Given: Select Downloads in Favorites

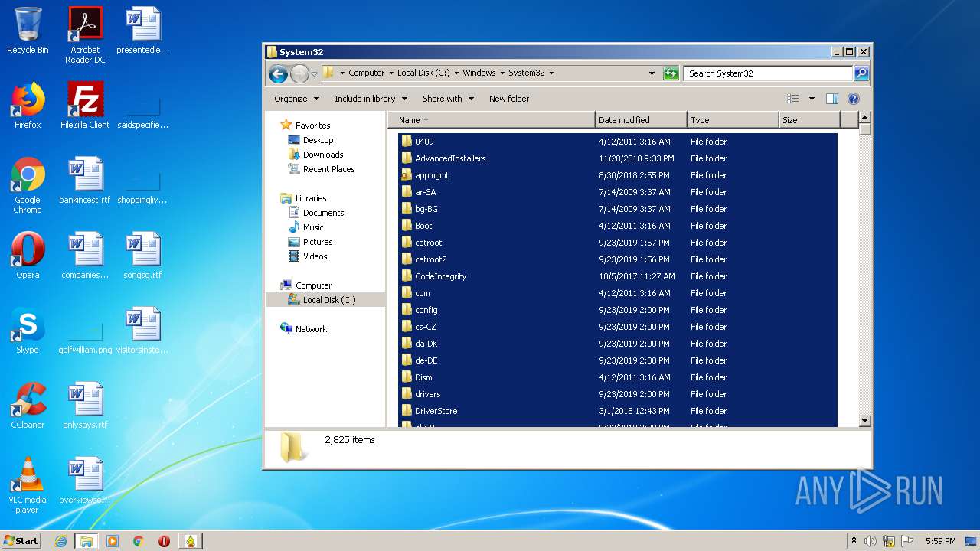Looking at the screenshot, I should 323,155.
